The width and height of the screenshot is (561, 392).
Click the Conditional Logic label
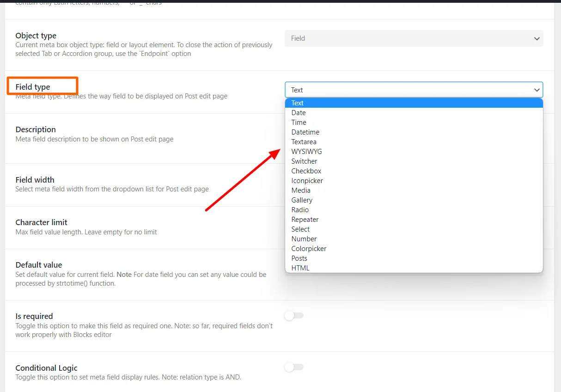(x=46, y=368)
